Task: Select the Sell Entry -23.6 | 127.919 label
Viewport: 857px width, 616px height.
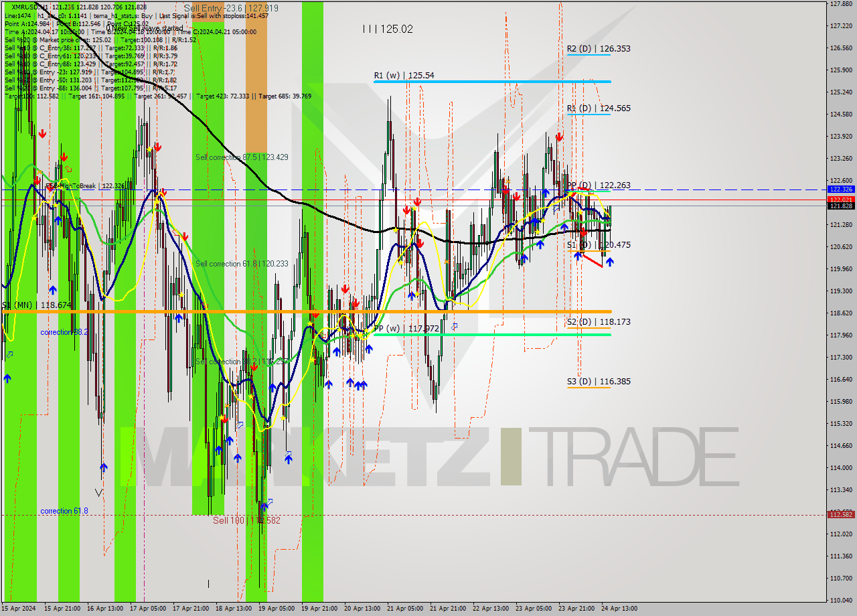Action: click(x=231, y=8)
